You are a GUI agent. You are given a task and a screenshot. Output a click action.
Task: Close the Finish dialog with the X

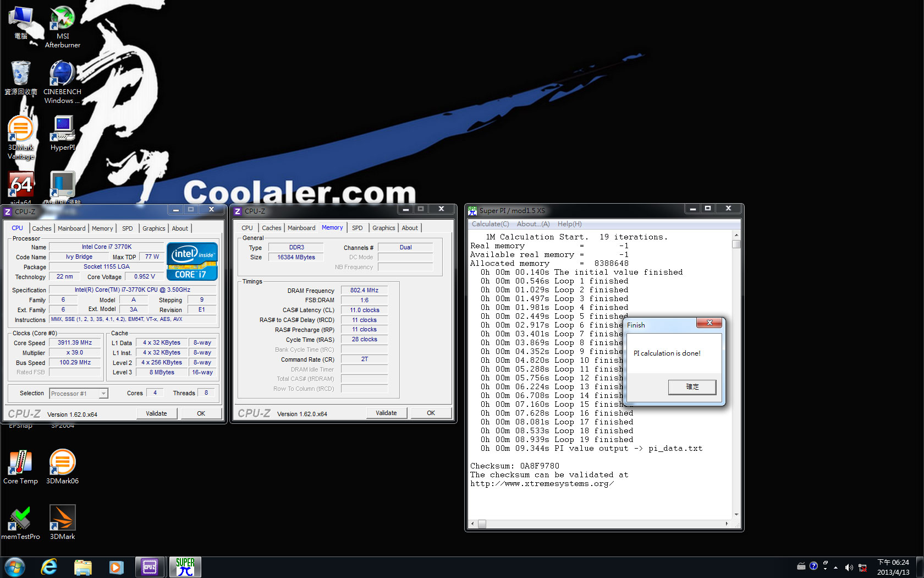click(710, 323)
